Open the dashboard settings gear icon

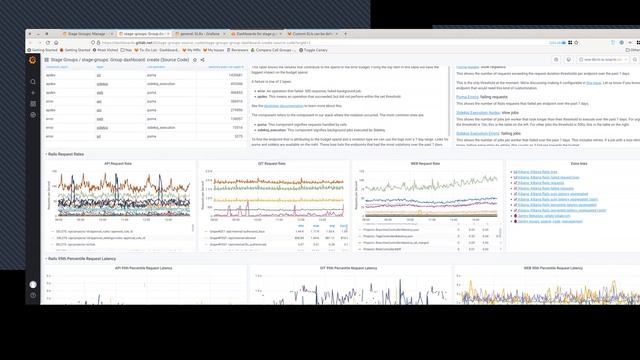556,60
